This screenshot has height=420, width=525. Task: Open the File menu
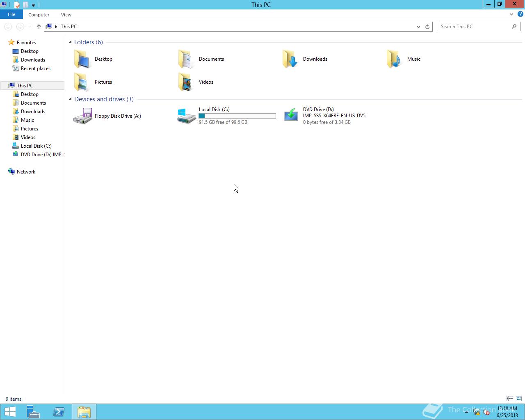[x=11, y=14]
